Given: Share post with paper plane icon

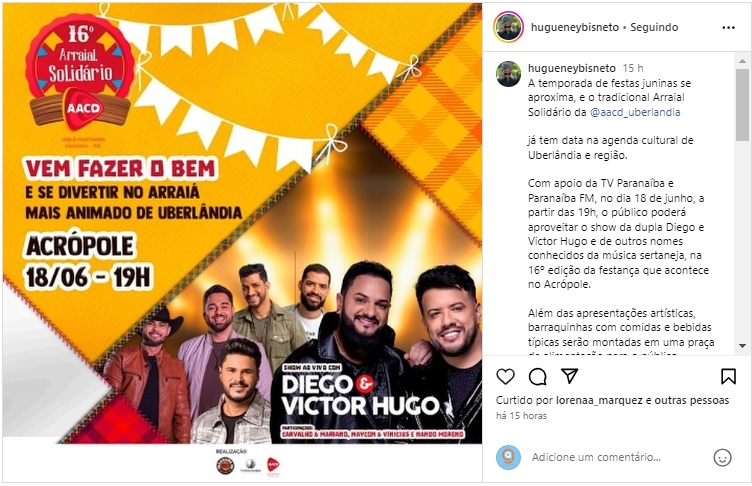Looking at the screenshot, I should [569, 376].
